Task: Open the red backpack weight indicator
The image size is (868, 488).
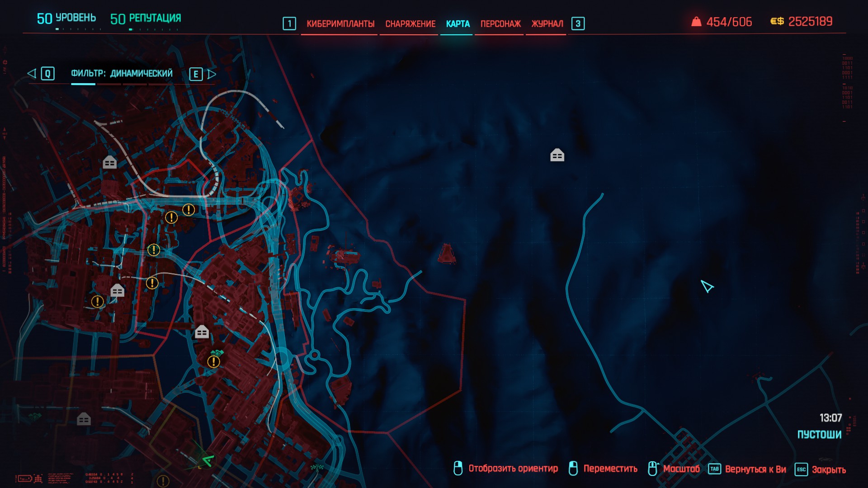Action: pyautogui.click(x=696, y=22)
